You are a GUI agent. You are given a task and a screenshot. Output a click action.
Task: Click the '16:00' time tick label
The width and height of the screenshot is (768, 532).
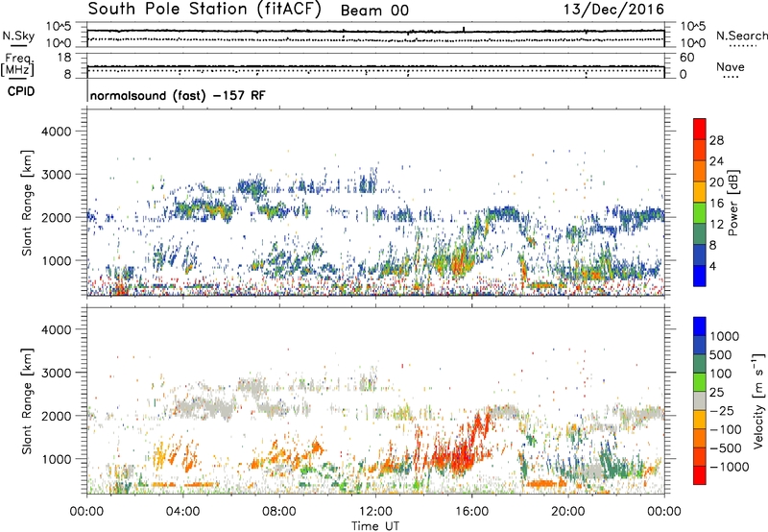pos(471,512)
